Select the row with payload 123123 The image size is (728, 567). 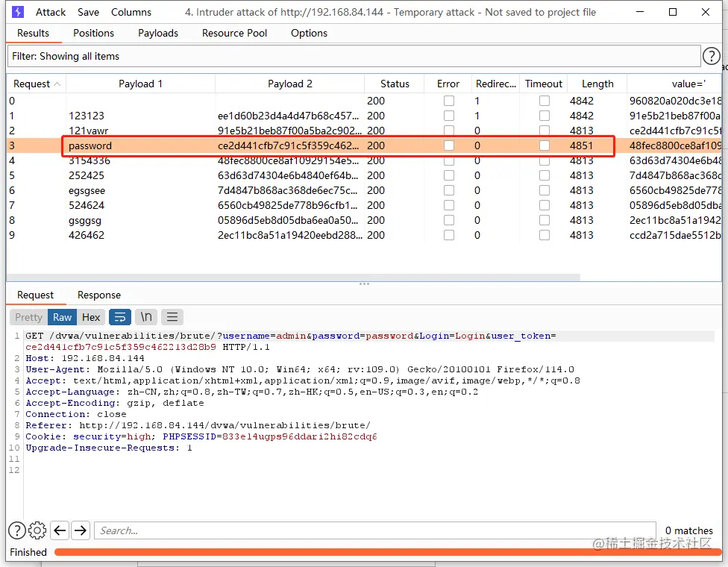click(364, 116)
